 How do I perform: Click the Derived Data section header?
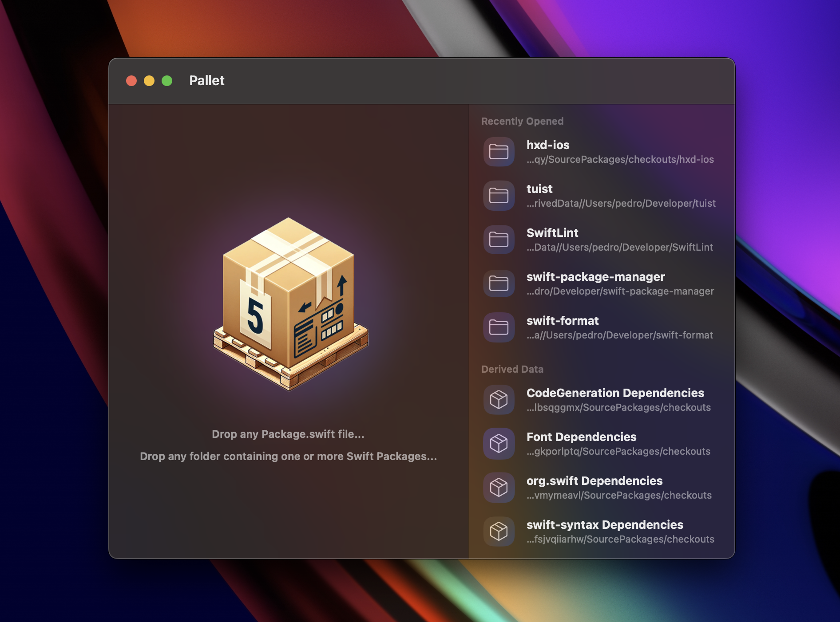coord(512,369)
